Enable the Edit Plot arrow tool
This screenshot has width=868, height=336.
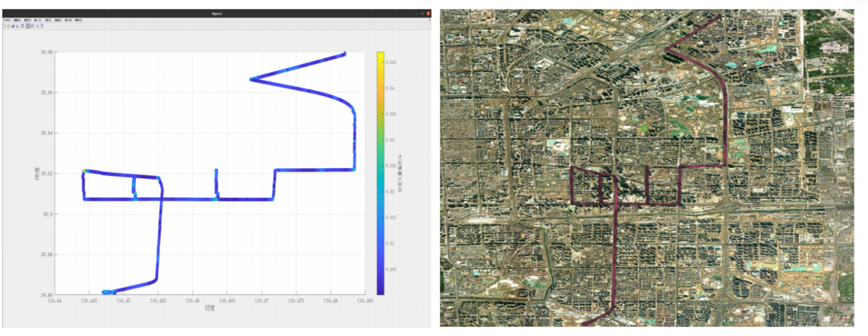click(38, 26)
